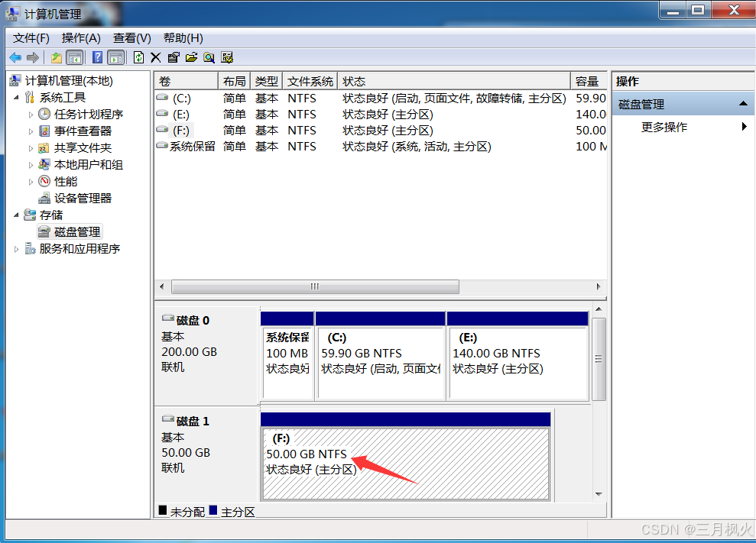Open the 帮助(H) menu
756x543 pixels.
click(183, 38)
